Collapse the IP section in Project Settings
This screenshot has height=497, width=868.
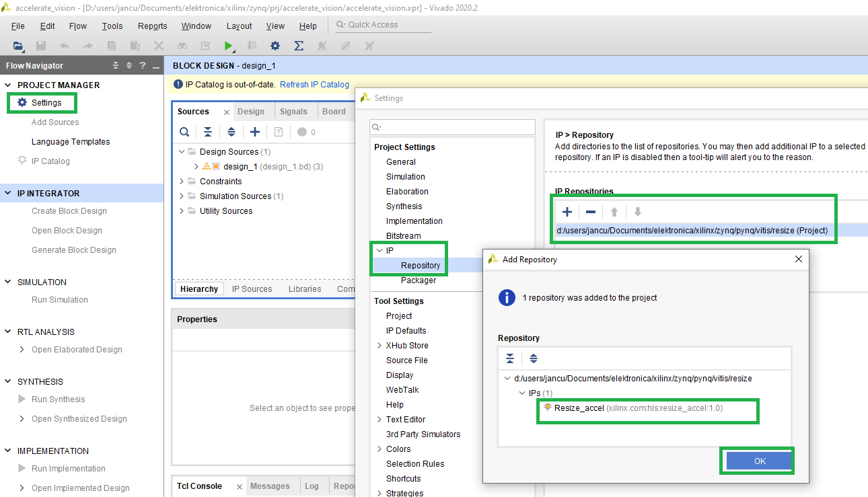point(379,251)
